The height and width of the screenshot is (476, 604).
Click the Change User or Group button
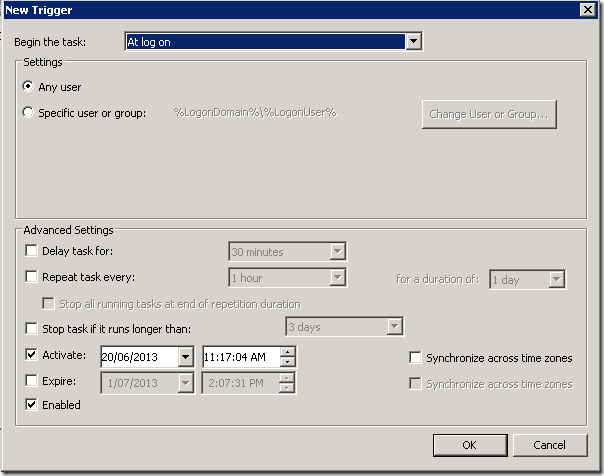point(488,114)
